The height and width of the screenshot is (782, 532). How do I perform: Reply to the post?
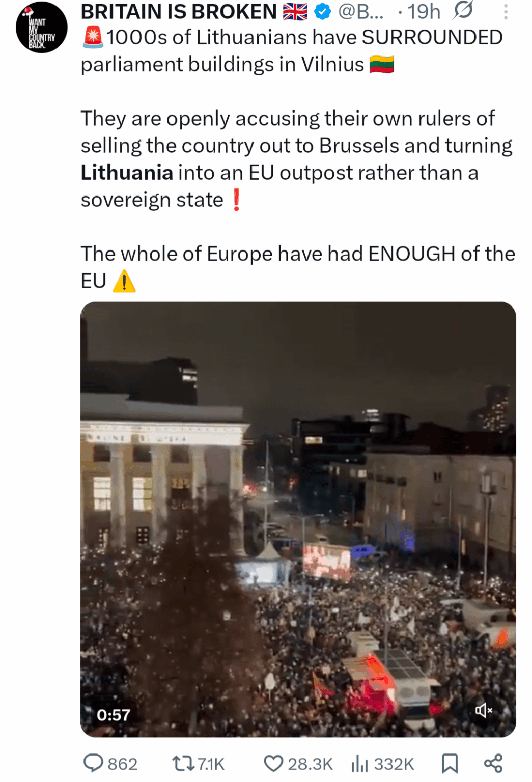[x=95, y=763]
